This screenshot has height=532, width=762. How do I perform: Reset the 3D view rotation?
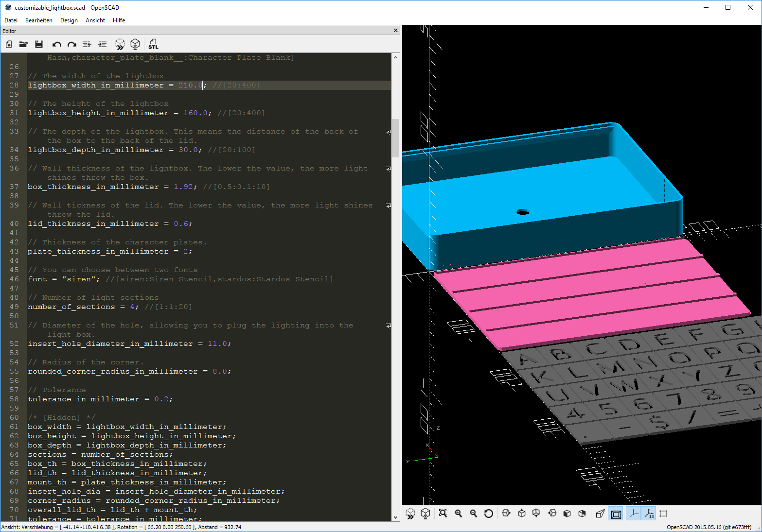click(489, 513)
